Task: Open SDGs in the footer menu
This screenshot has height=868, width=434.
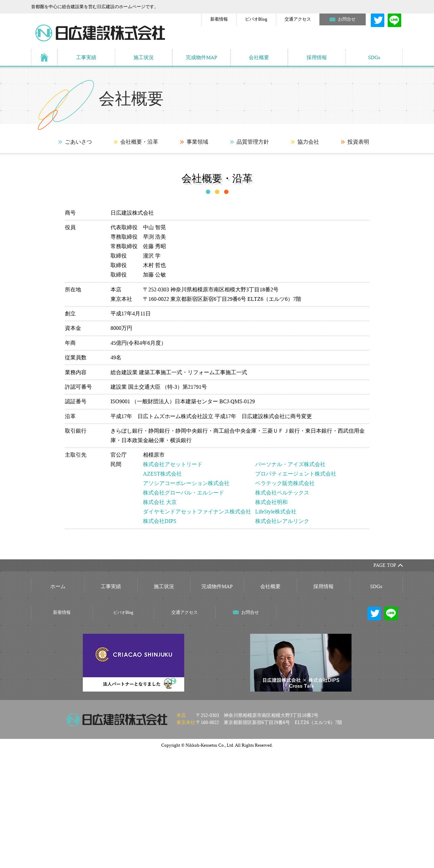Action: (x=376, y=586)
